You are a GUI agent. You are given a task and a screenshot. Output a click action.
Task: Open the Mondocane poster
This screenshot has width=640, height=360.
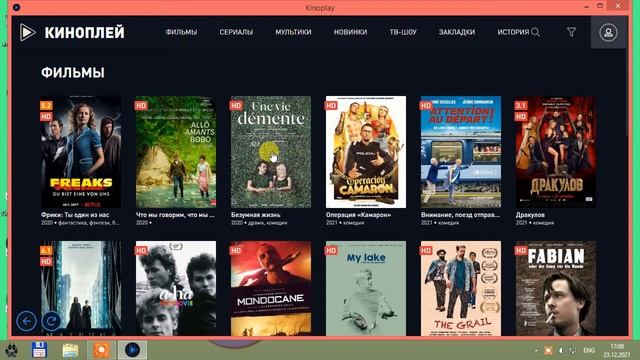[271, 288]
